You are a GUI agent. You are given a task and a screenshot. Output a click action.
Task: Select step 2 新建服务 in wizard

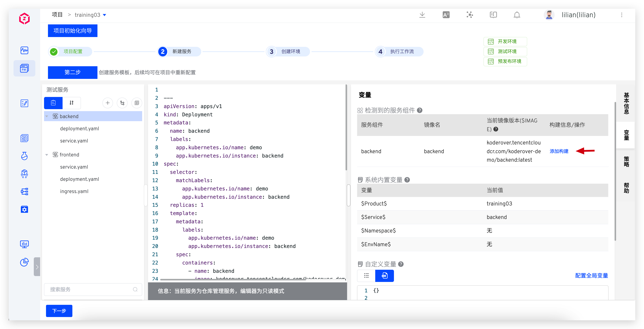(x=179, y=51)
